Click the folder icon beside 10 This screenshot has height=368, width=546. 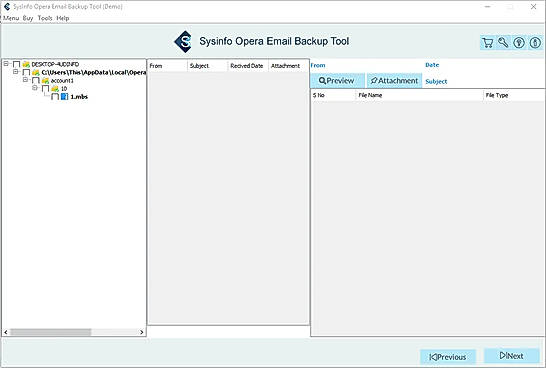55,88
